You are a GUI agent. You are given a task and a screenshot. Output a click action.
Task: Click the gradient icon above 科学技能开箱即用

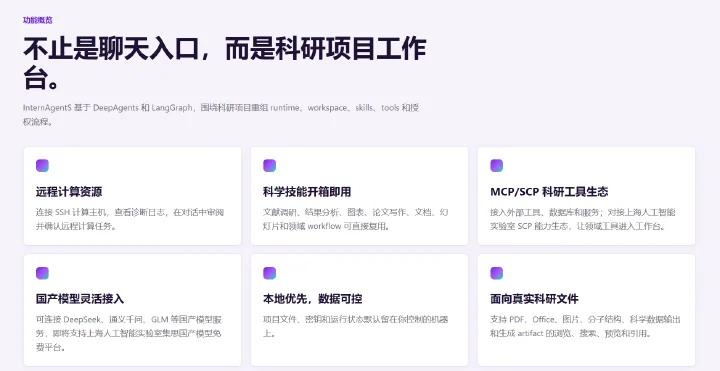coord(270,165)
